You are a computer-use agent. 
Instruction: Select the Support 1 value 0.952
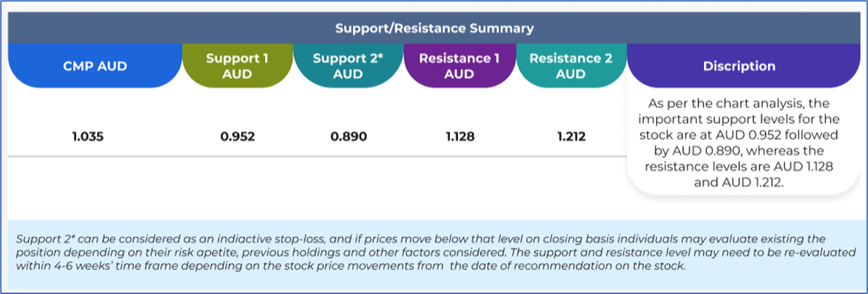pos(237,137)
